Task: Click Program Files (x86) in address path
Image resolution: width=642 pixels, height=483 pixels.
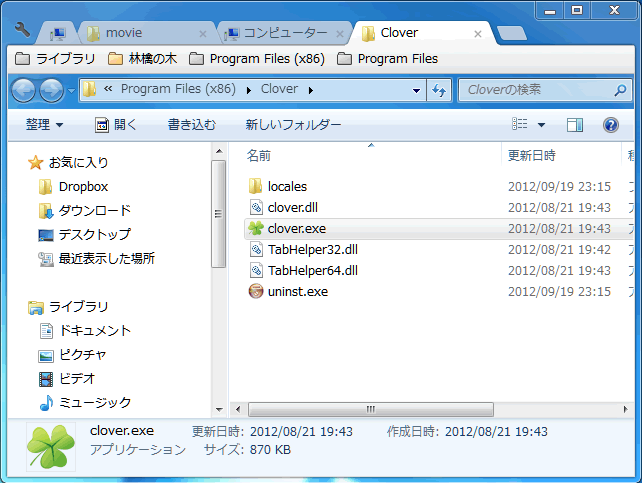Action: click(178, 89)
